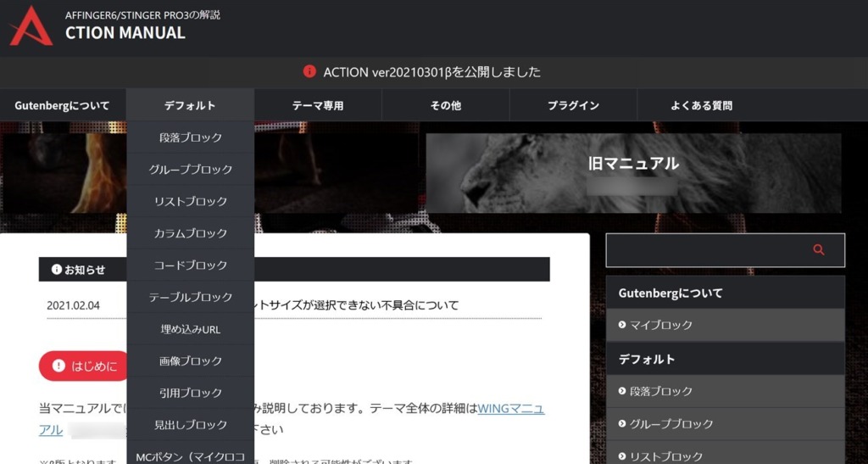Select 'テーブルブロック' in the dropdown menu
This screenshot has width=868, height=464.
tap(191, 298)
